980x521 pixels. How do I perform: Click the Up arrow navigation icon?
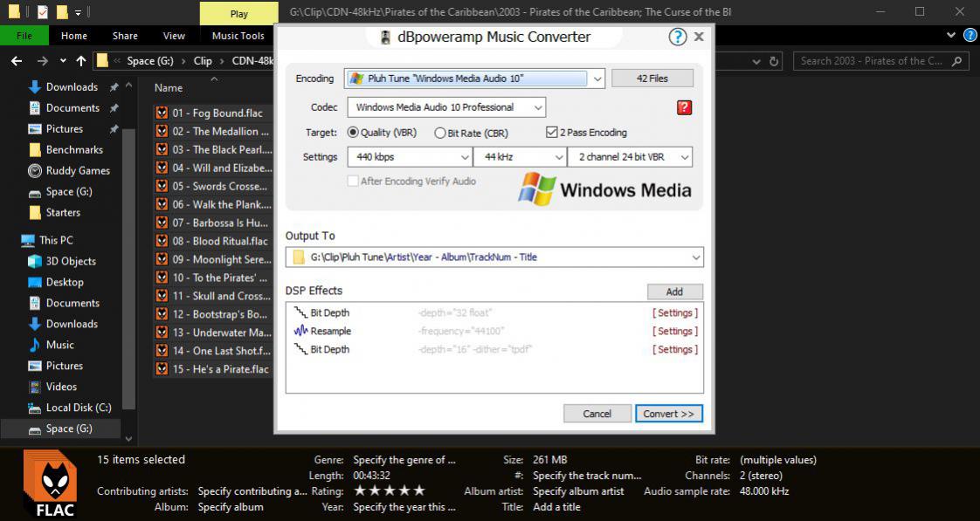[x=81, y=61]
